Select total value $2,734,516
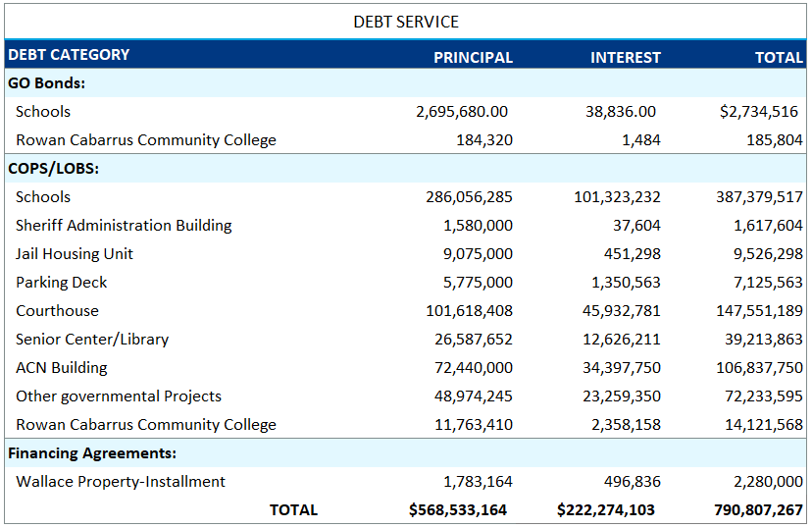The height and width of the screenshot is (528, 812). [759, 112]
